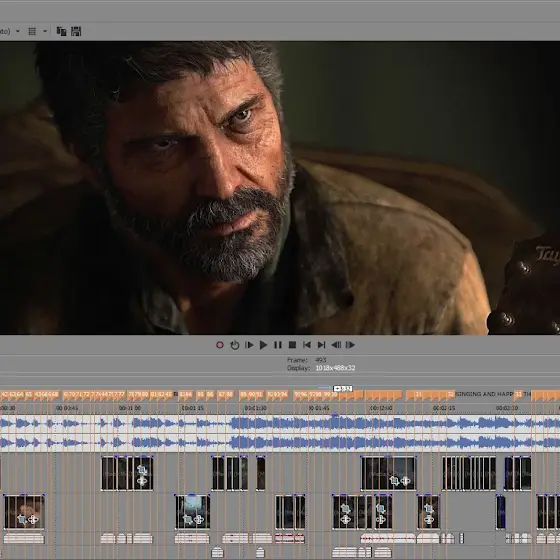560x560 pixels.
Task: Pause playback with the Pause button
Action: pos(278,345)
